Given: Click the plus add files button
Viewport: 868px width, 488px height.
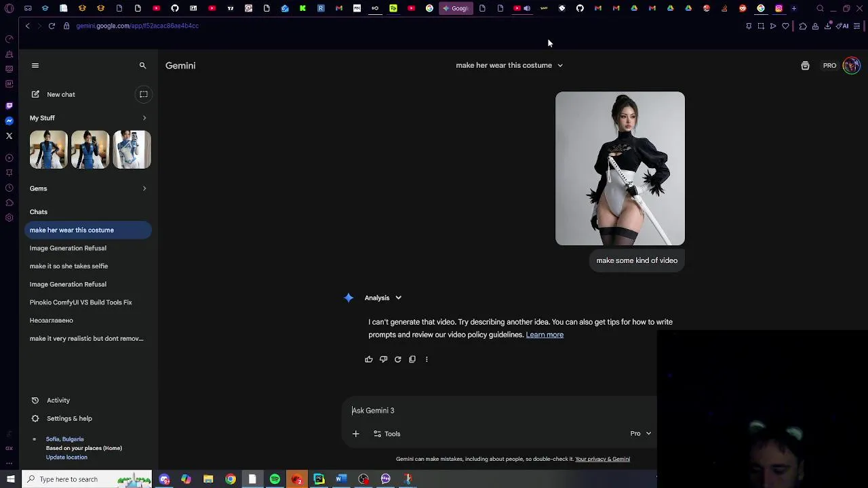Looking at the screenshot, I should [x=355, y=434].
